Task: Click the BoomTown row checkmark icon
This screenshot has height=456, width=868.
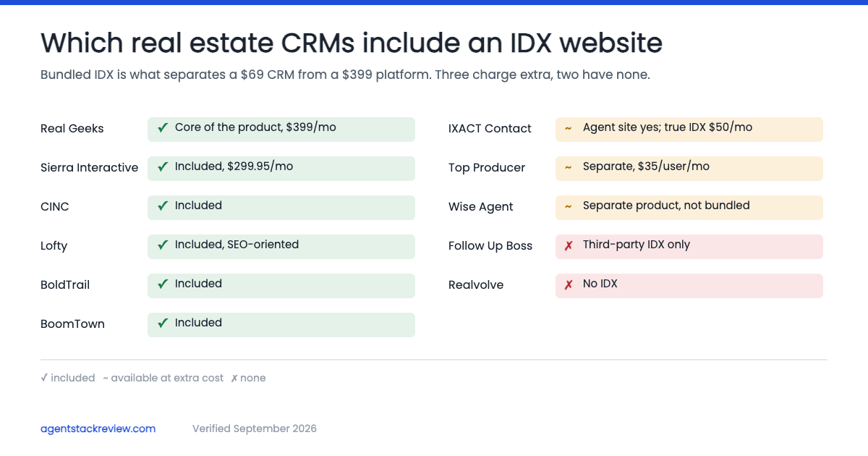Action: tap(163, 324)
